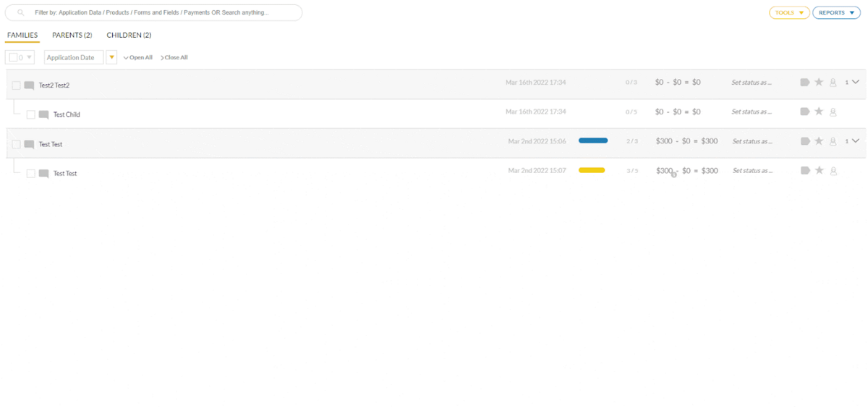Click the Close All link
Image resolution: width=868 pixels, height=407 pixels.
tap(174, 57)
